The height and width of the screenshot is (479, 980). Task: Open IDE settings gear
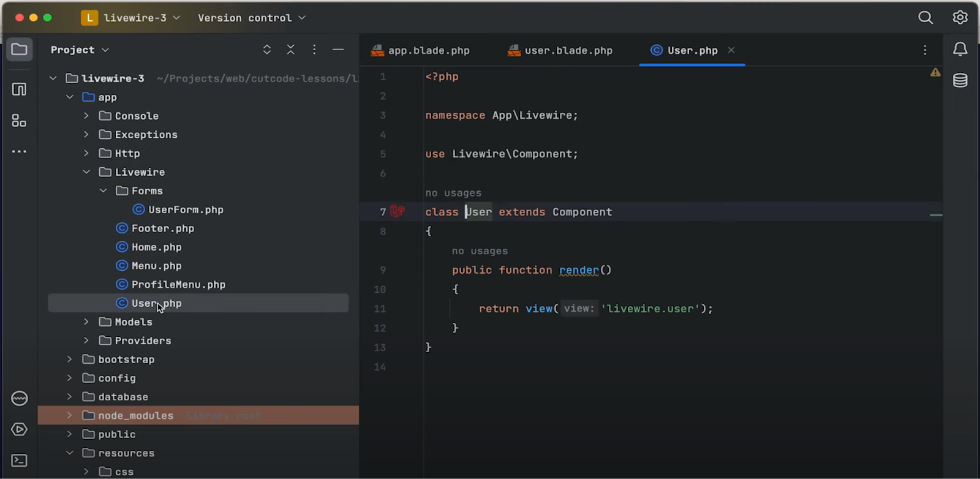click(x=960, y=18)
